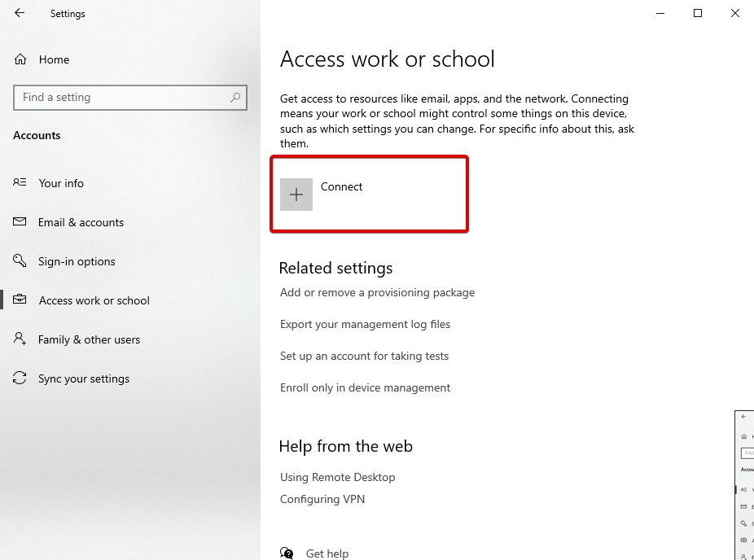754x560 pixels.
Task: Open Home settings page
Action: point(54,59)
